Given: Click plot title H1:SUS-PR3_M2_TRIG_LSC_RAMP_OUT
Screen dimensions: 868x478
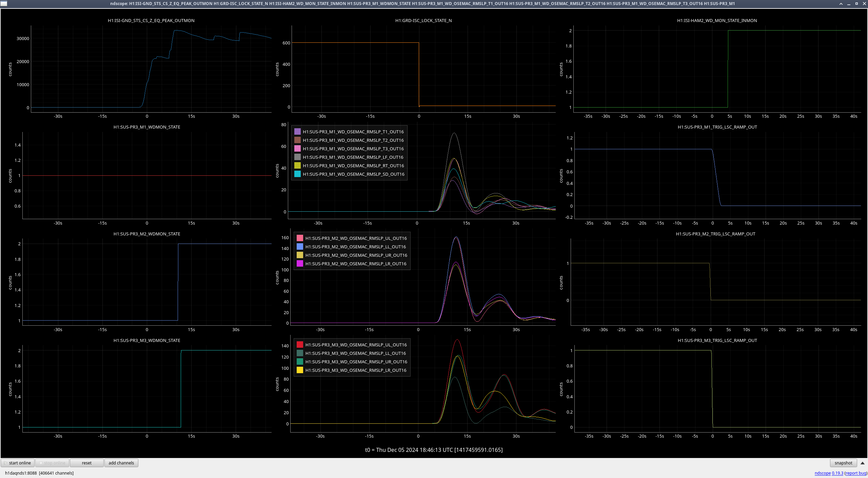Looking at the screenshot, I should click(x=716, y=234).
